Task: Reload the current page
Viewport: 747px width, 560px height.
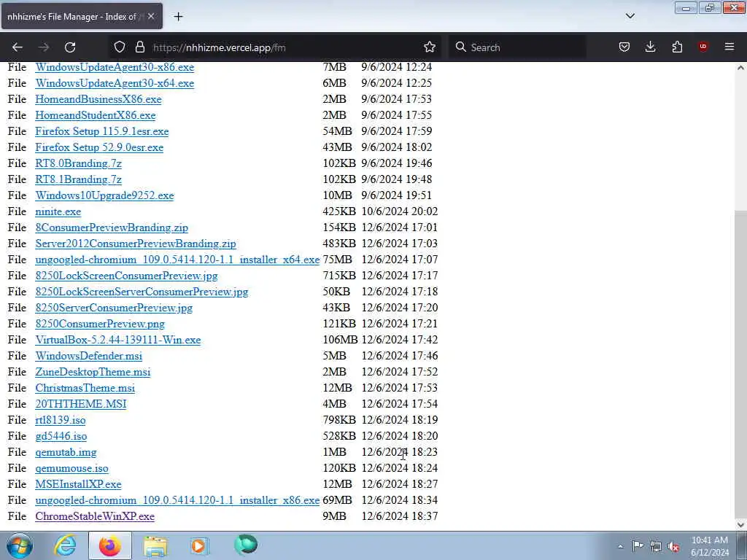Action: (70, 47)
